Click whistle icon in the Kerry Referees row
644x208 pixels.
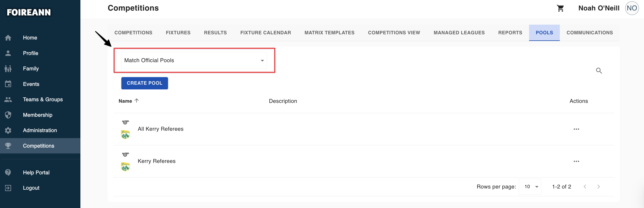pyautogui.click(x=125, y=155)
